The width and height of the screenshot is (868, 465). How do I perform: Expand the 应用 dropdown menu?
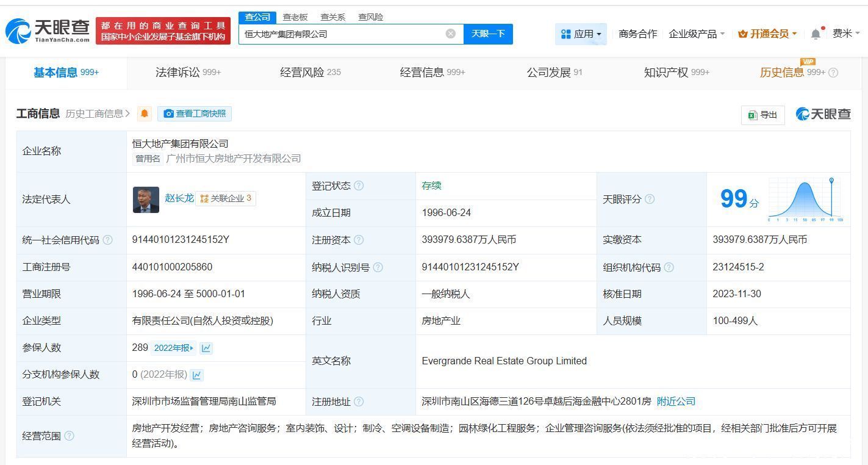point(581,34)
